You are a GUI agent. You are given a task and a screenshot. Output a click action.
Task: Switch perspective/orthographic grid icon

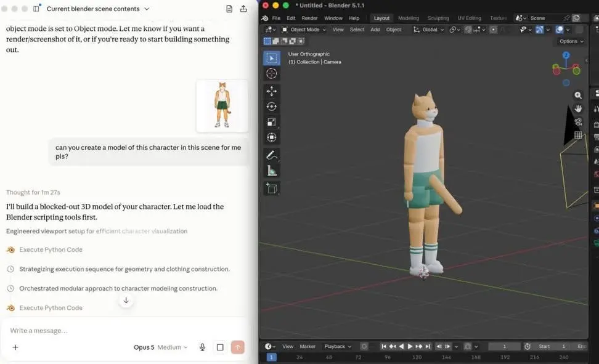[578, 135]
